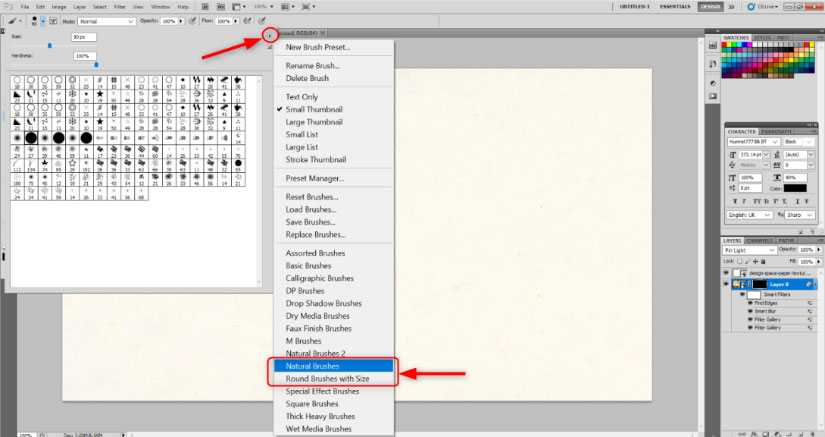Open the Screen Mode dropdown
Viewport: 825px width, 437px height.
click(308, 7)
